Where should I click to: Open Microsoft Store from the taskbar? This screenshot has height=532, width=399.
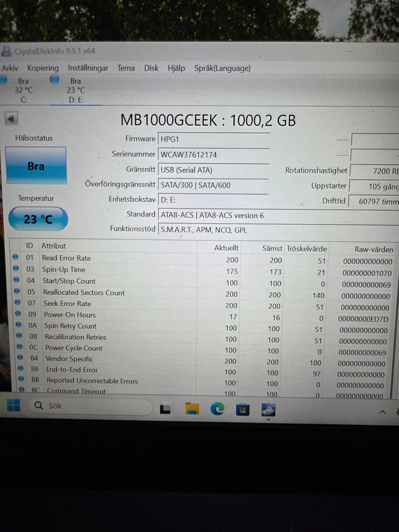tap(243, 410)
